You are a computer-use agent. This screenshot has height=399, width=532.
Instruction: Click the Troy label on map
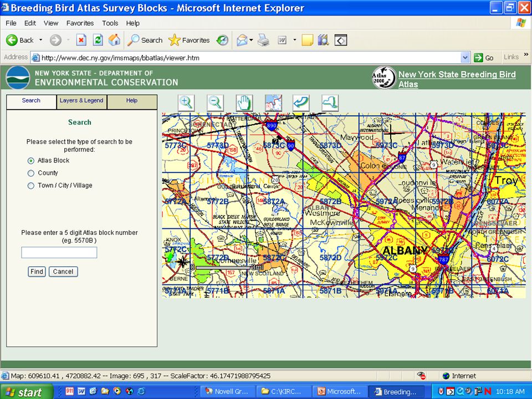point(506,181)
